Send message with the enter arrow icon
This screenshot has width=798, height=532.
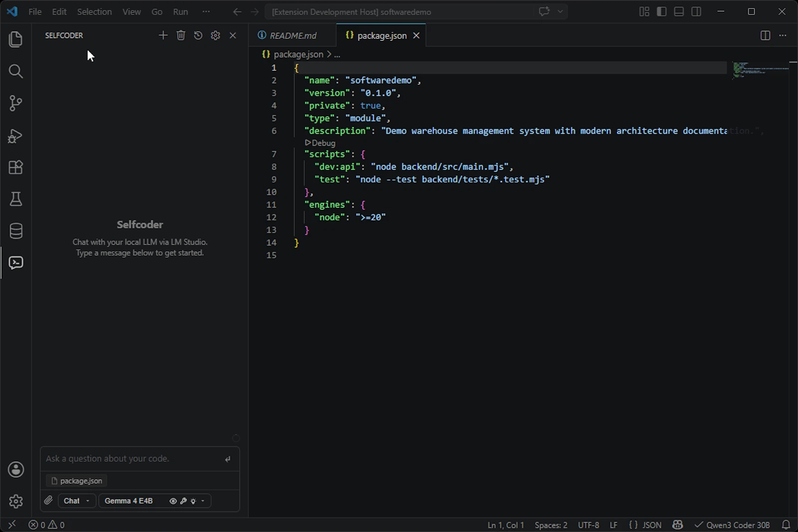(228, 459)
